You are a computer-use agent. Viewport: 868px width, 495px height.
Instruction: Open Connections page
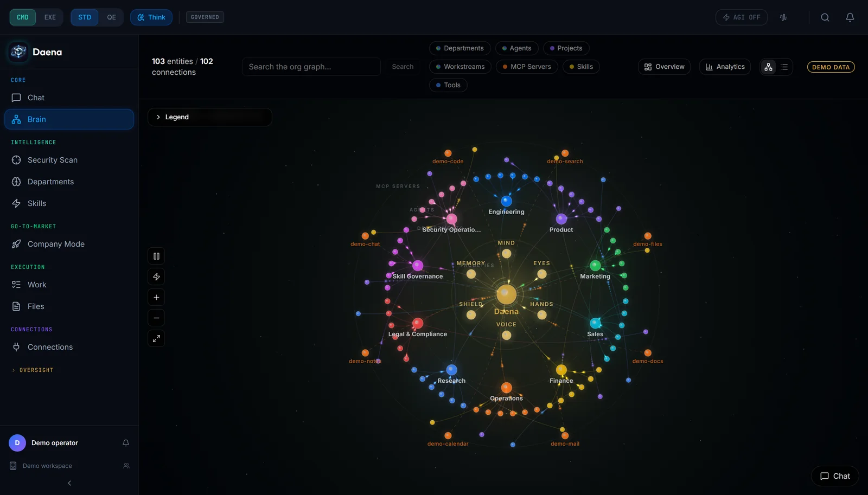coord(69,347)
